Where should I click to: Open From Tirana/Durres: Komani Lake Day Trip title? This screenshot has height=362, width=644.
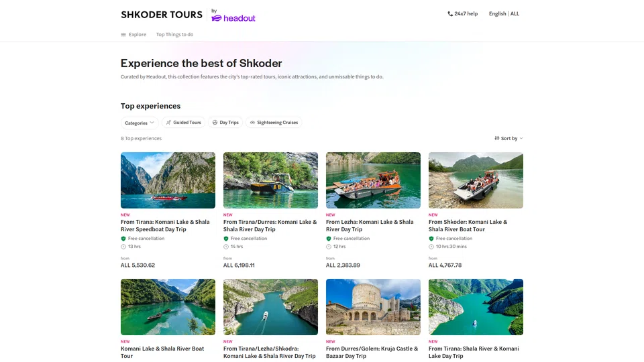(270, 225)
